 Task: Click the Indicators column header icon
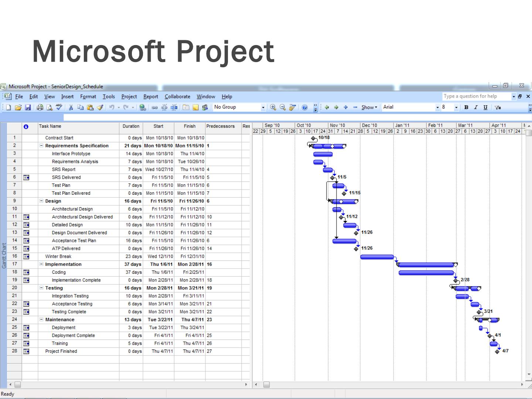tap(26, 127)
